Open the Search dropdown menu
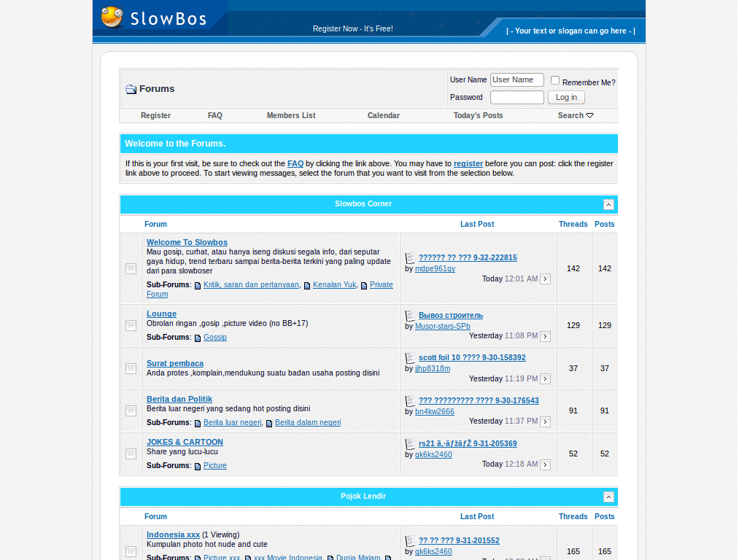Image resolution: width=747 pixels, height=560 pixels. pos(576,116)
